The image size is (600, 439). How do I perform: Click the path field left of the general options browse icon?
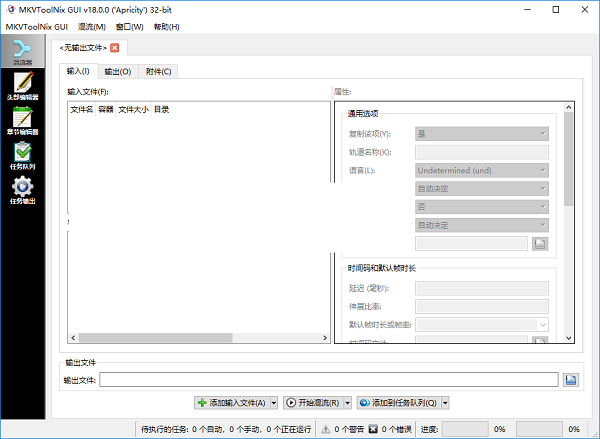[471, 243]
